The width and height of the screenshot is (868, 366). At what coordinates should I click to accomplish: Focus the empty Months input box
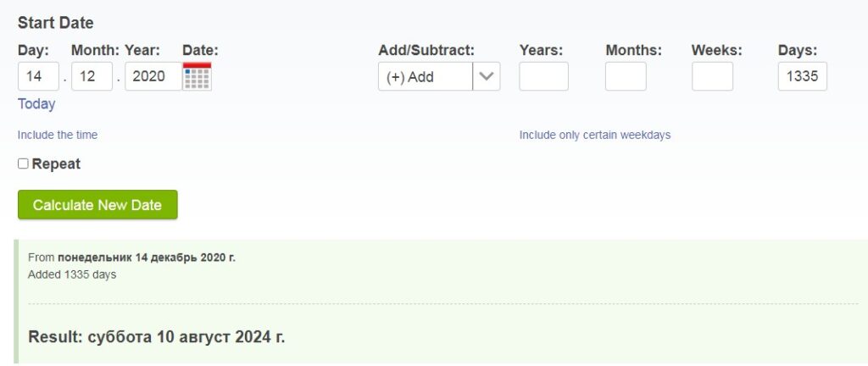pos(626,76)
